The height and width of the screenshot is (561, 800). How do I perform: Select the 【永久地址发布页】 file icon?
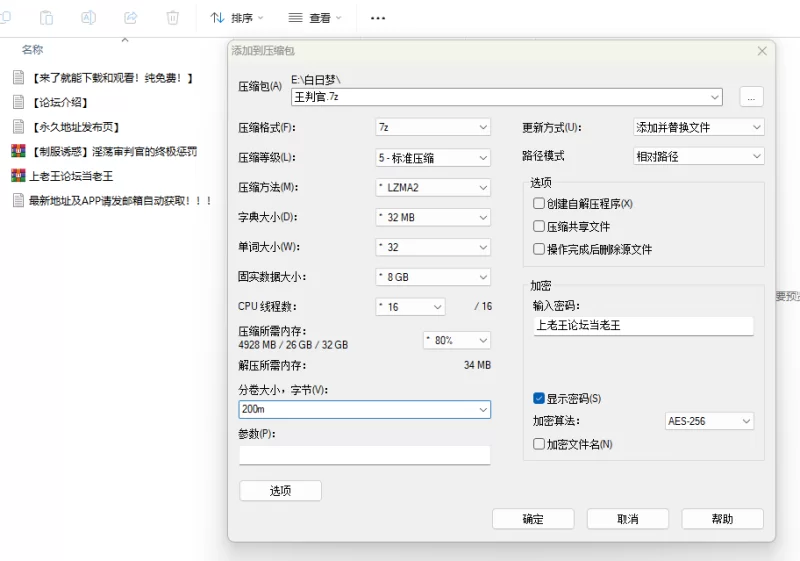pyautogui.click(x=17, y=127)
